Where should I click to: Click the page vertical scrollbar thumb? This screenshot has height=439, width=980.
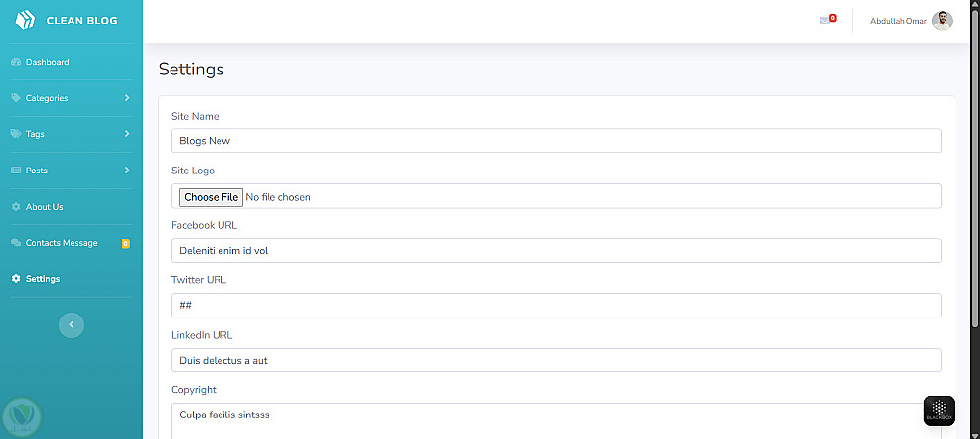coord(974,168)
